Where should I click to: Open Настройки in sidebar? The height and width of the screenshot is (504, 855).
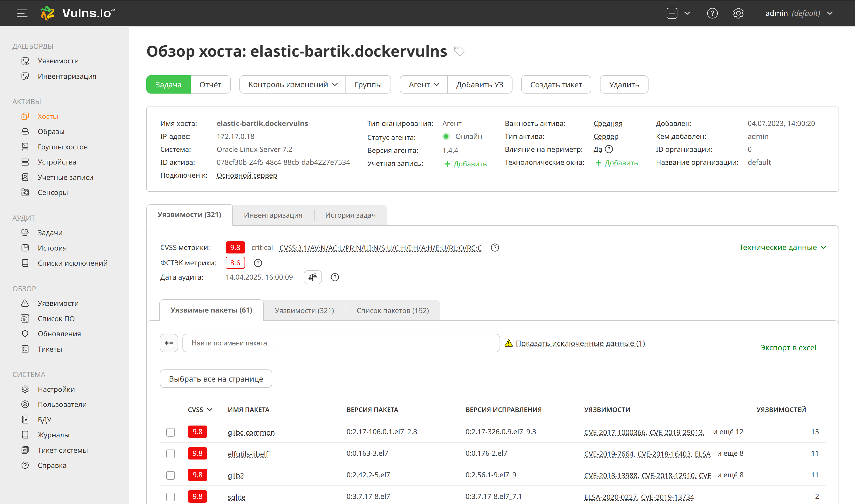click(56, 389)
